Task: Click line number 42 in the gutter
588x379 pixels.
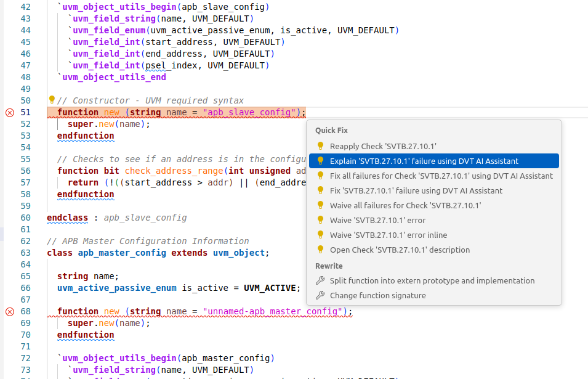Action: tap(24, 7)
